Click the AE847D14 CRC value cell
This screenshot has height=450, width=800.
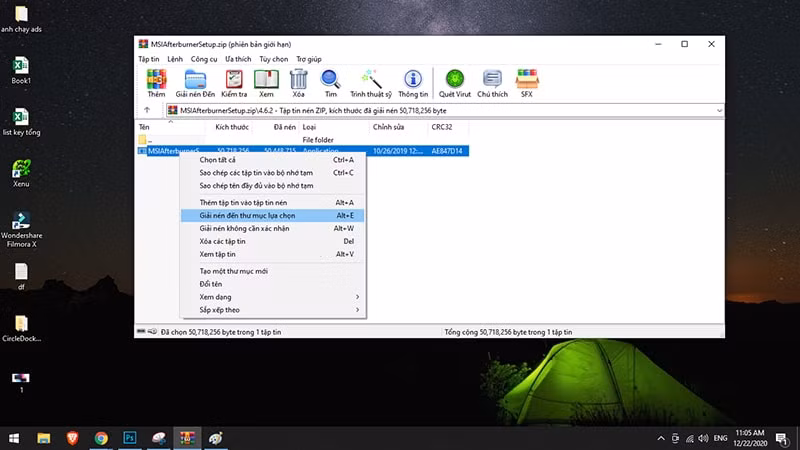pos(447,151)
